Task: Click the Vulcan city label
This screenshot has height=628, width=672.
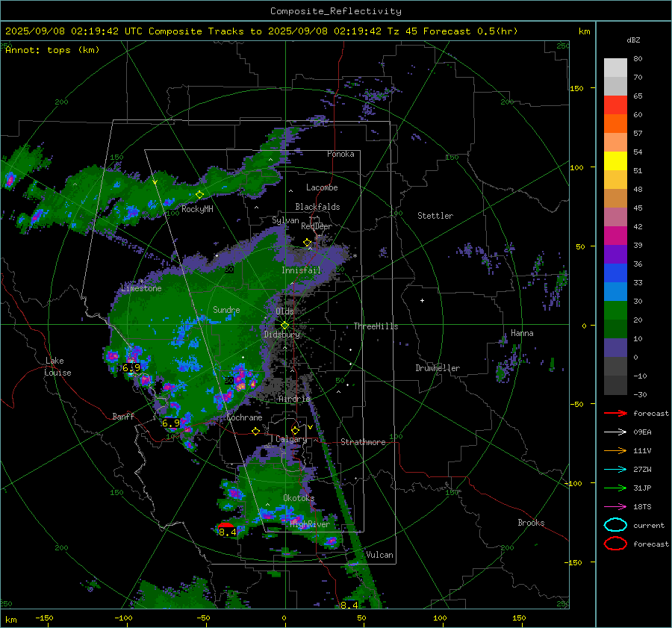Action: 379,555
